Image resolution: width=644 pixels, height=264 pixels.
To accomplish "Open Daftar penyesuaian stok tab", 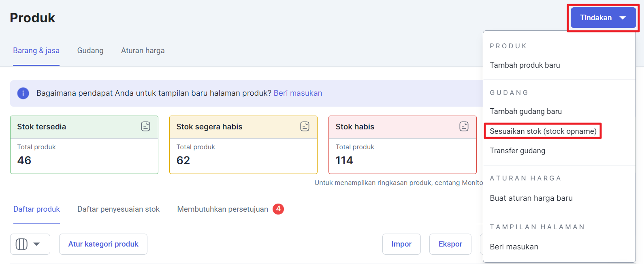I will point(118,209).
